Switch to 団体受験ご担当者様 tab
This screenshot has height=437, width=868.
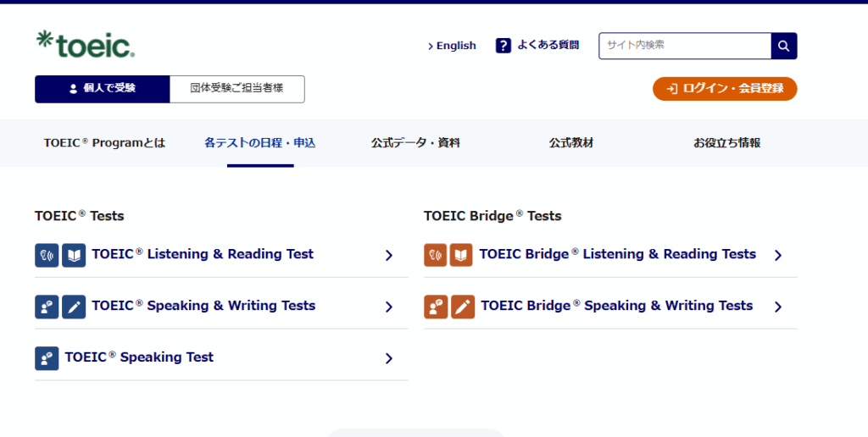click(x=237, y=89)
